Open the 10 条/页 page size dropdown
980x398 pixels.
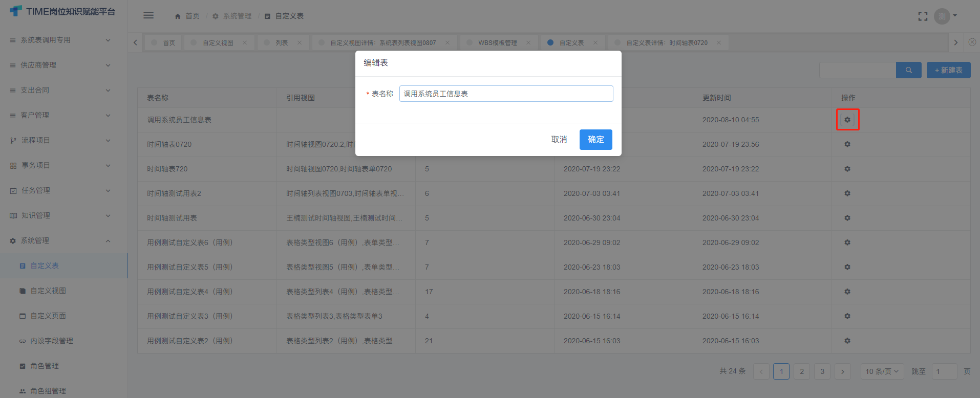882,371
